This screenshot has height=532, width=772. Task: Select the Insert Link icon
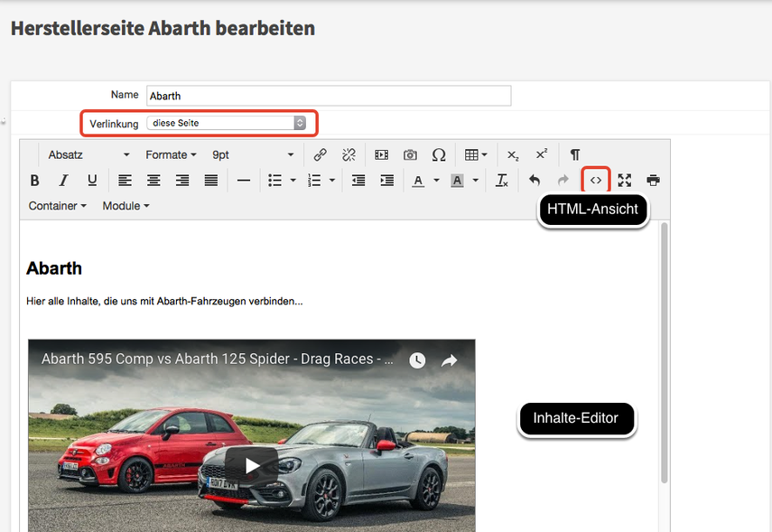(x=319, y=154)
